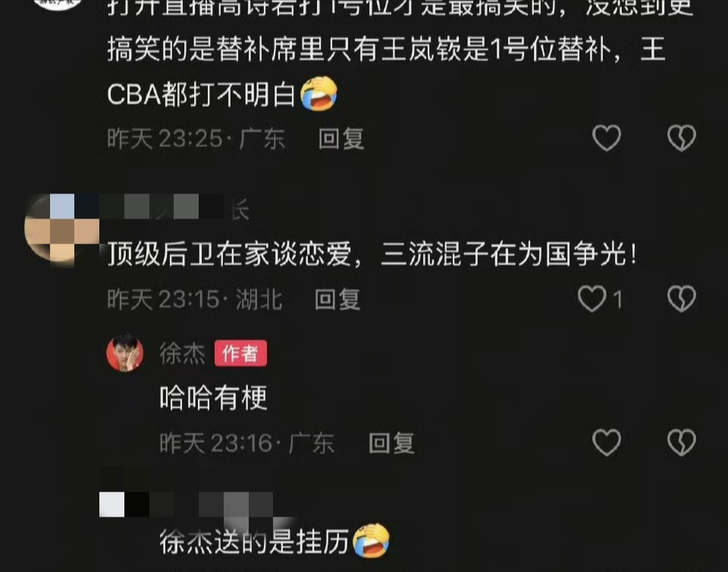Viewport: 728px width, 572px height.
Task: Tap the crying-laughing emoji after 挂历
Action: click(371, 541)
